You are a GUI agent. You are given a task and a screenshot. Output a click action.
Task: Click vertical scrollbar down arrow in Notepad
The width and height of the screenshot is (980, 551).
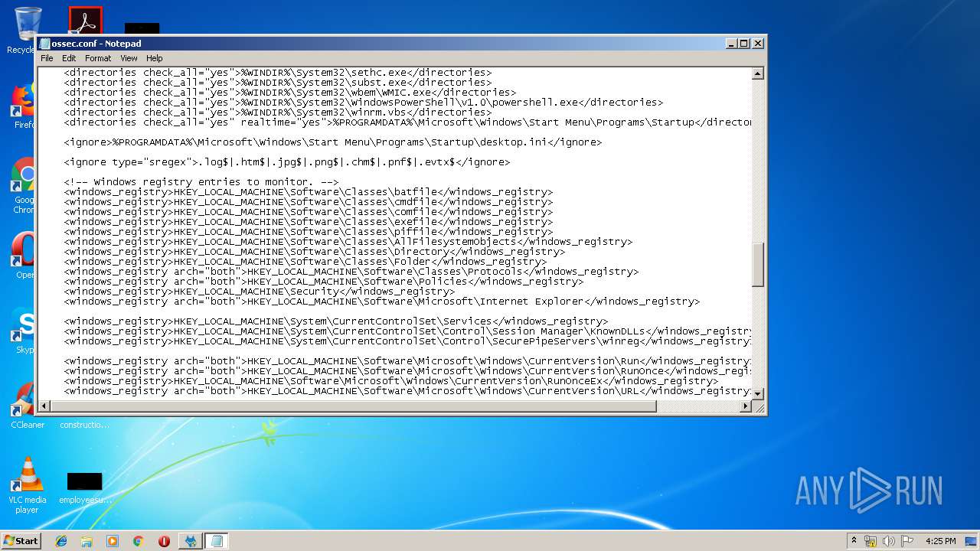coord(758,393)
